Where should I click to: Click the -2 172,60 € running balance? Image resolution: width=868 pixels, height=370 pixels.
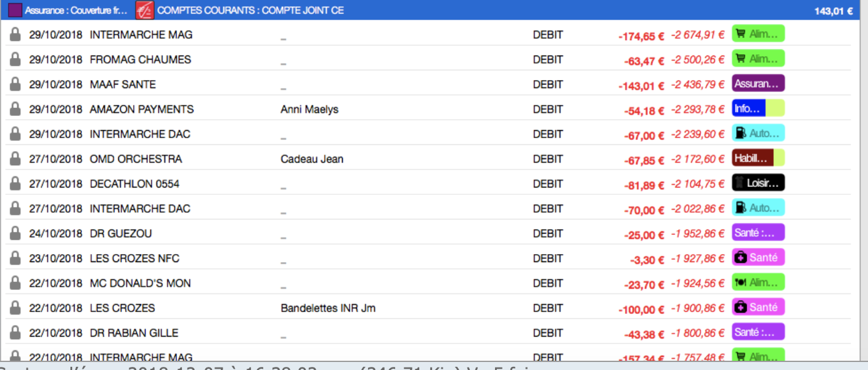tap(698, 159)
